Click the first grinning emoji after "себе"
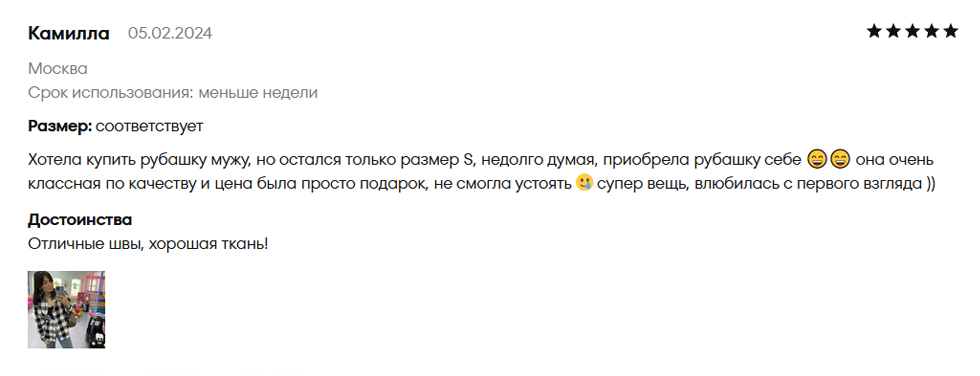 pyautogui.click(x=817, y=160)
